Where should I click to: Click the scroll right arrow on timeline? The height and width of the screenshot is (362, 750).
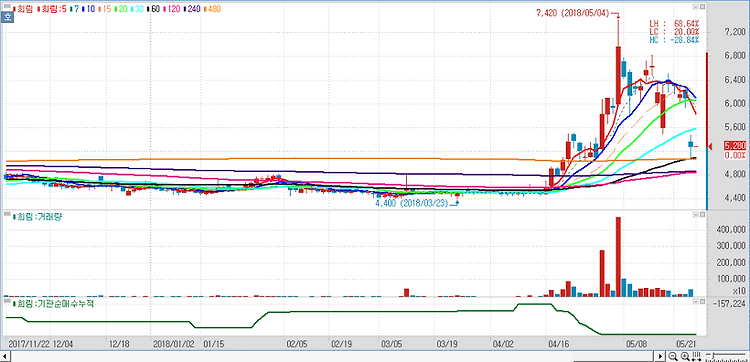[x=661, y=356]
